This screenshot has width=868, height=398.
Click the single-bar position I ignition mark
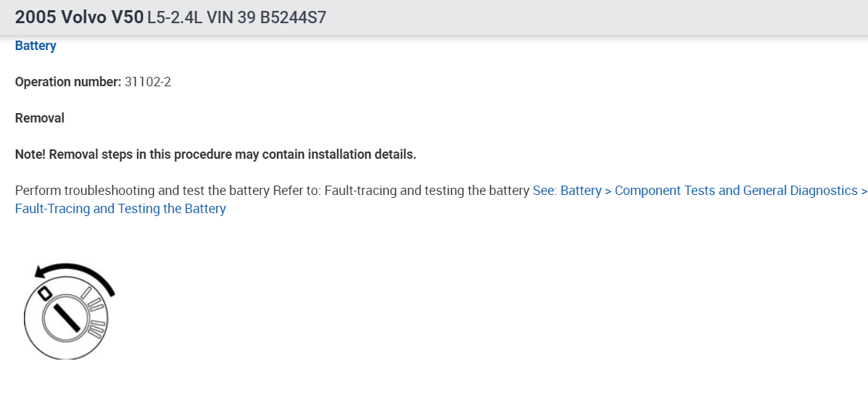coord(85,293)
